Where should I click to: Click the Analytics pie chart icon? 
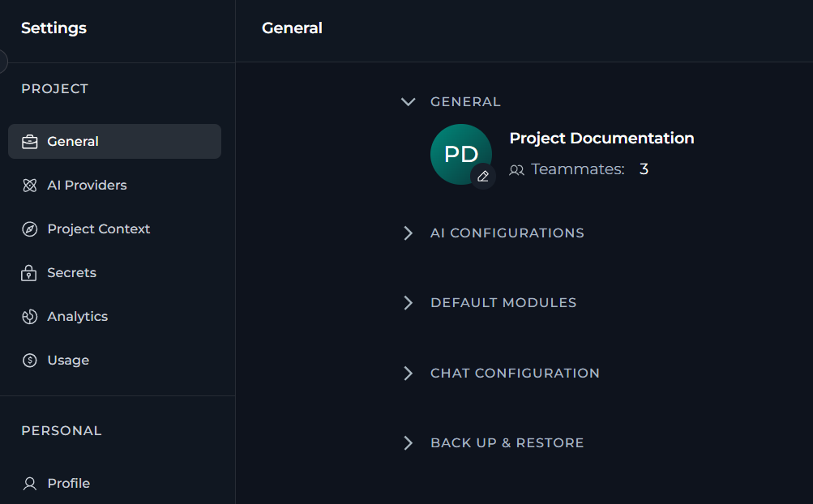[x=29, y=316]
